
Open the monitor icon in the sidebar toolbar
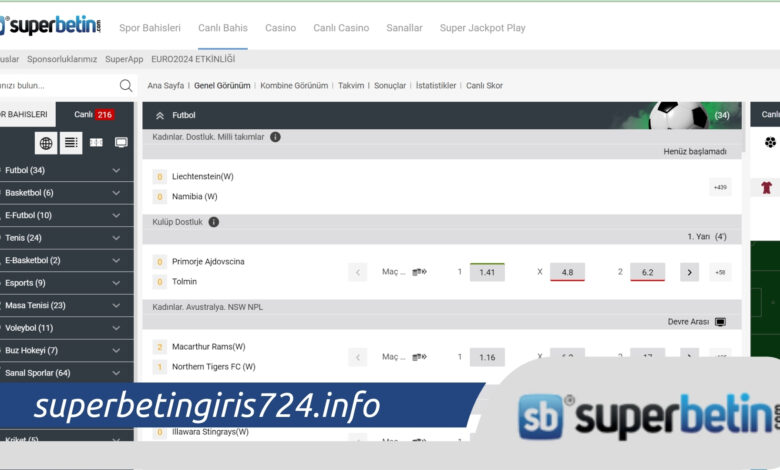[x=121, y=143]
